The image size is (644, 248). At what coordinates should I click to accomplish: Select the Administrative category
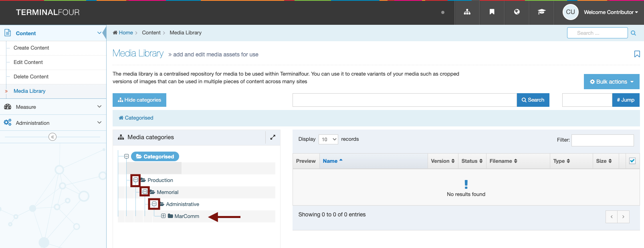[x=182, y=204]
